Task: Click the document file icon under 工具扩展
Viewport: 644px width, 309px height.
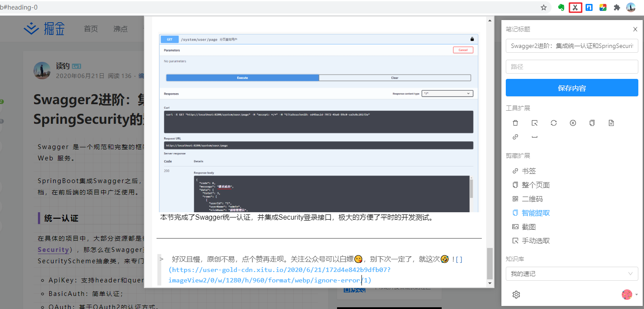Action: tap(611, 123)
